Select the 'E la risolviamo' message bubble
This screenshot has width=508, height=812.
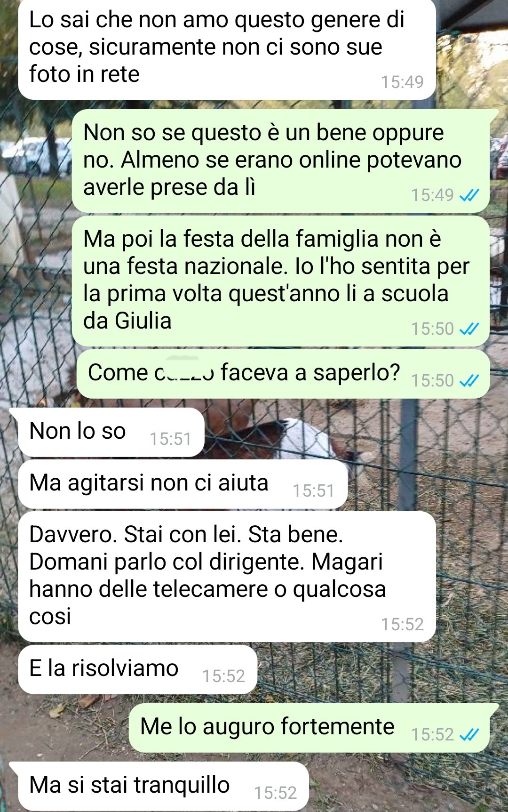point(138,669)
